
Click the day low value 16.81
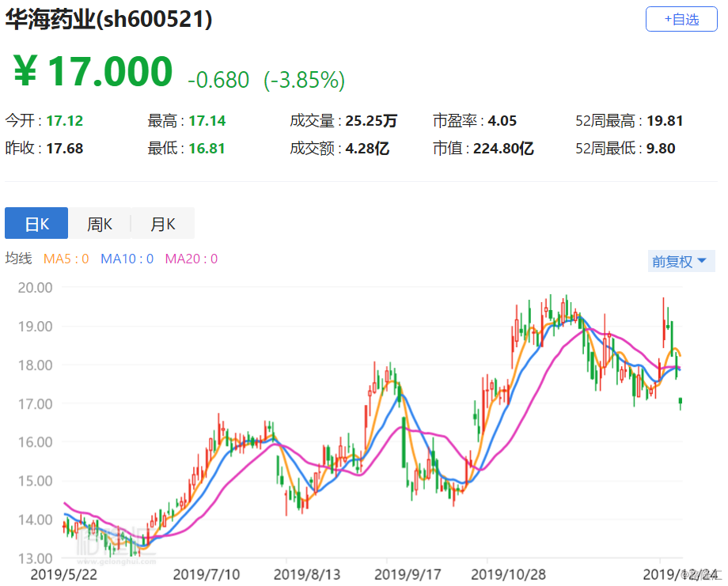(207, 149)
